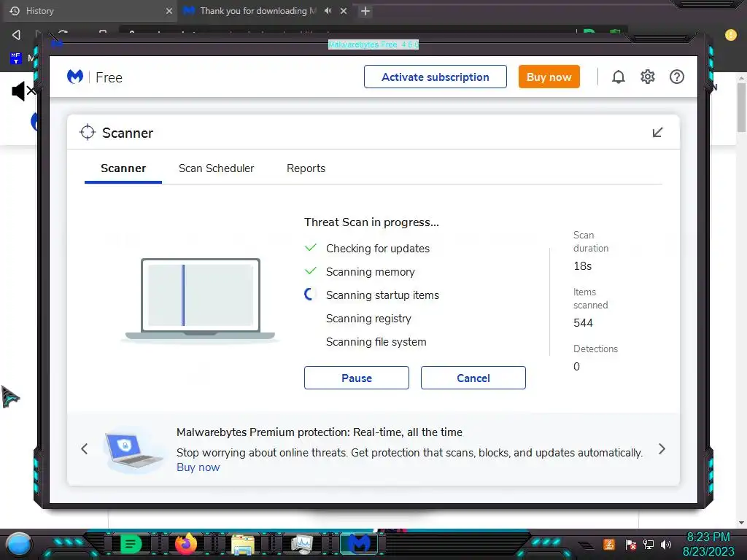Viewport: 747px width, 560px height.
Task: Open the system monitor taskbar icon
Action: 301,544
